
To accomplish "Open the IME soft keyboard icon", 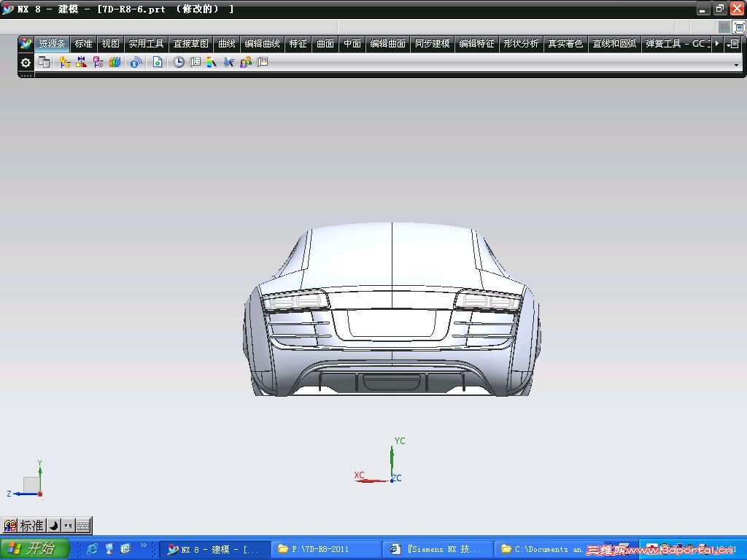I will coord(83,526).
